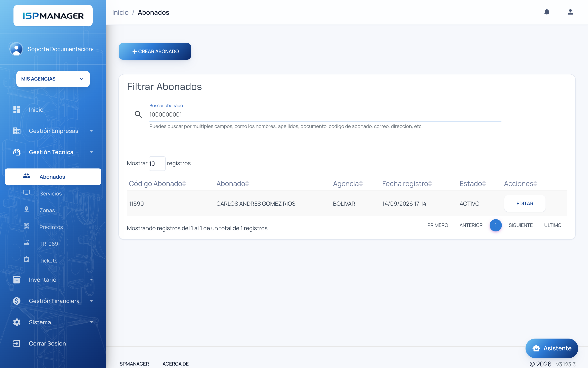This screenshot has width=588, height=368.
Task: Click the Inventario box icon
Action: coord(17,280)
